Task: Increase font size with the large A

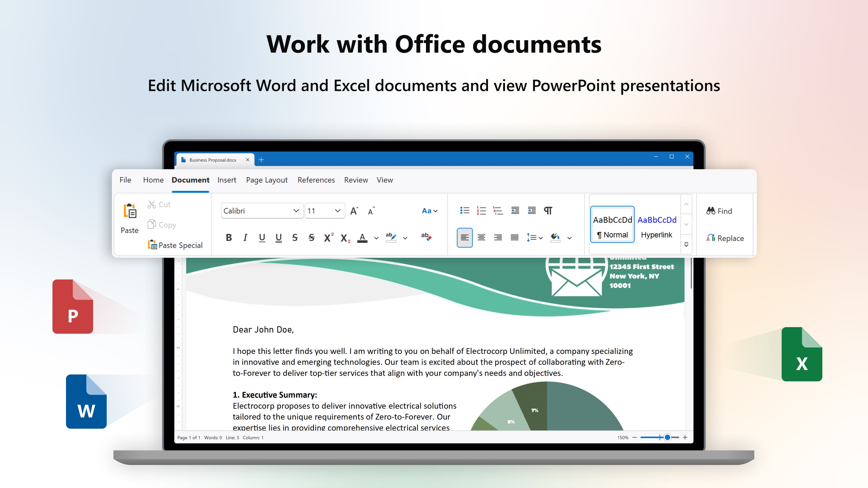Action: point(354,211)
